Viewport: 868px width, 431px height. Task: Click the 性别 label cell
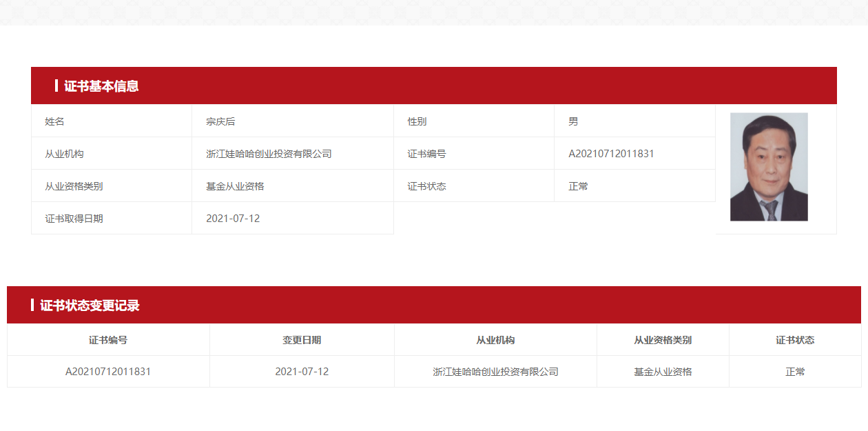click(474, 121)
